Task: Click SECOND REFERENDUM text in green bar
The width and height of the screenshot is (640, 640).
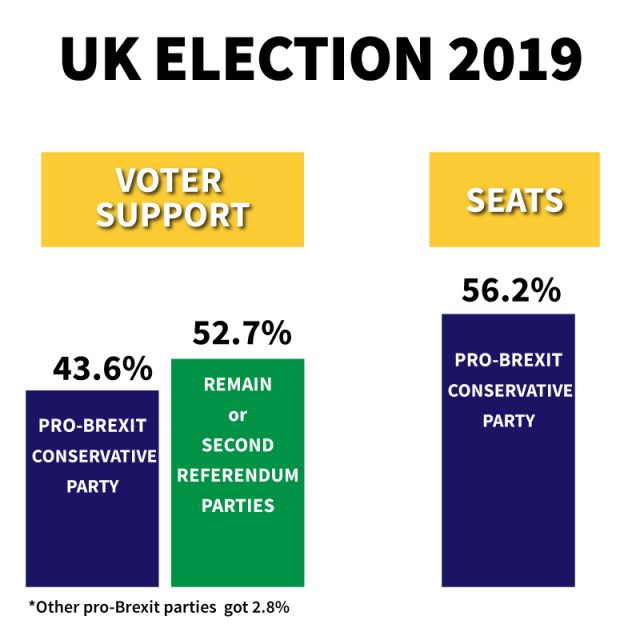Action: [238, 460]
